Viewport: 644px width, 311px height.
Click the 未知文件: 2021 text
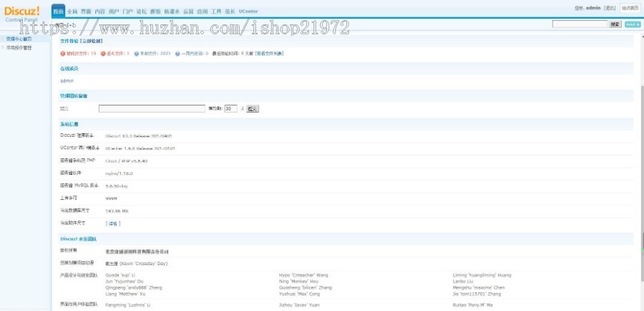click(155, 54)
